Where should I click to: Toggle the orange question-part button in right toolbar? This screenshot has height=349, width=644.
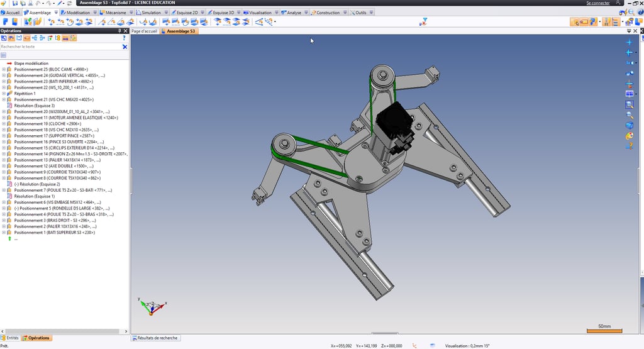click(x=592, y=22)
